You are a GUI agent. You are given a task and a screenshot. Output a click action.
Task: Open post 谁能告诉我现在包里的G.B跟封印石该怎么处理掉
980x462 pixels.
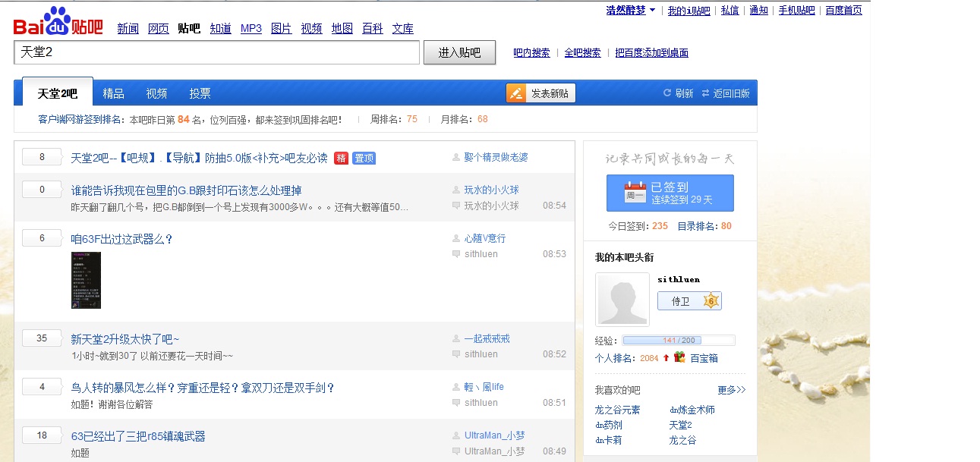click(x=186, y=190)
